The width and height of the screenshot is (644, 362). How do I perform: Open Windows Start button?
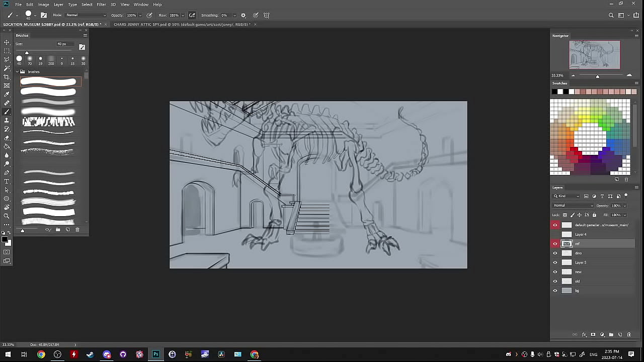tap(8, 354)
